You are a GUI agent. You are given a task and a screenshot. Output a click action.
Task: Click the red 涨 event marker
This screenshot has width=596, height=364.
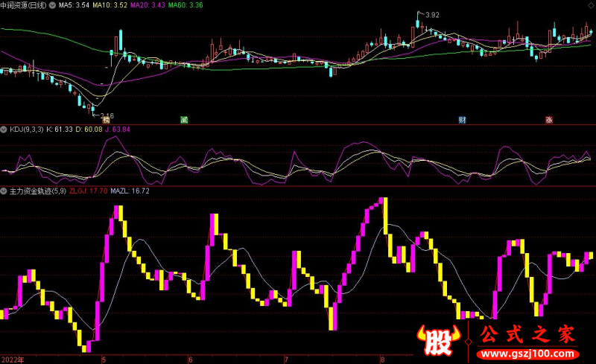(549, 119)
